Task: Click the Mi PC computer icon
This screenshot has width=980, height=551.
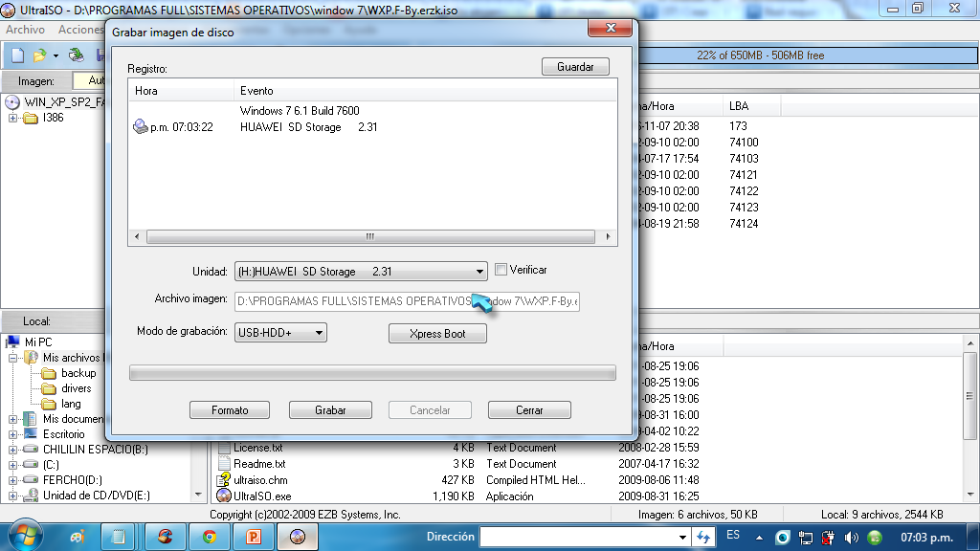Action: [x=13, y=342]
